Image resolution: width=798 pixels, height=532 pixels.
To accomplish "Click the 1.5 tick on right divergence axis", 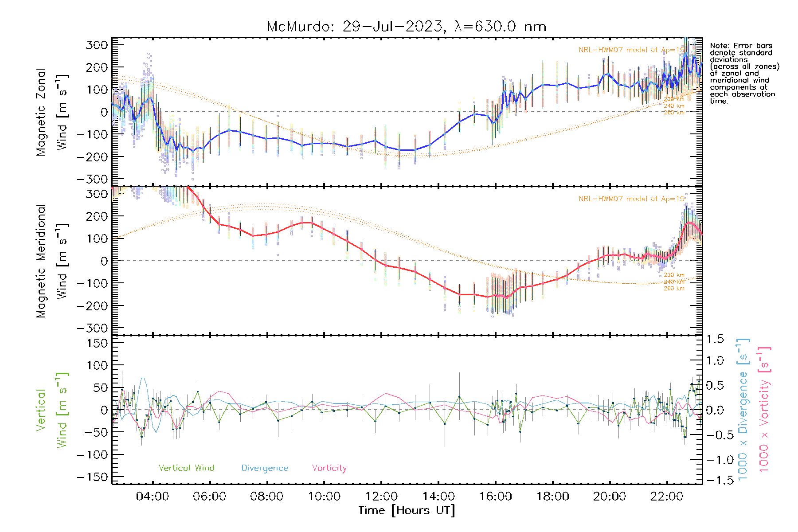I will point(715,339).
